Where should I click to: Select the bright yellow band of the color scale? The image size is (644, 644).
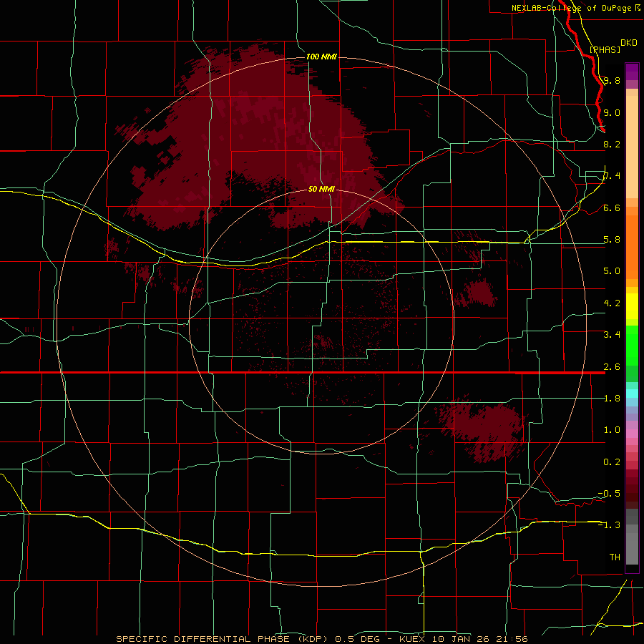(x=632, y=306)
